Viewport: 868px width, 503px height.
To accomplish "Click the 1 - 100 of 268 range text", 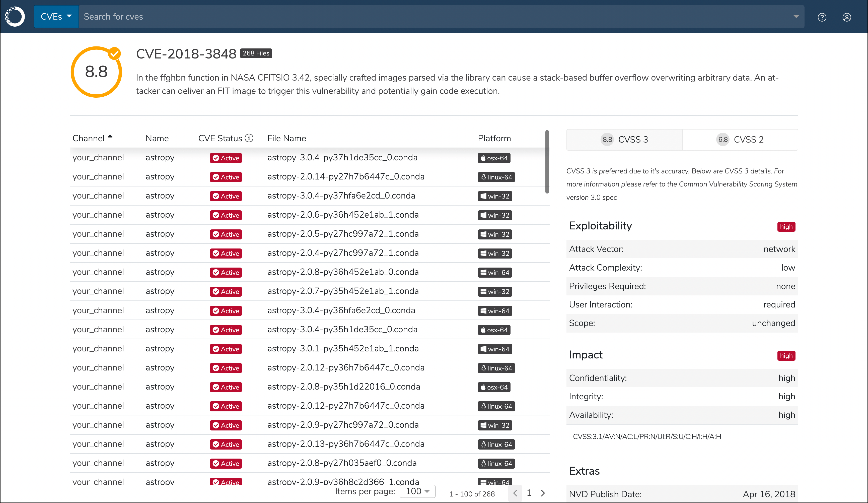I will [472, 494].
